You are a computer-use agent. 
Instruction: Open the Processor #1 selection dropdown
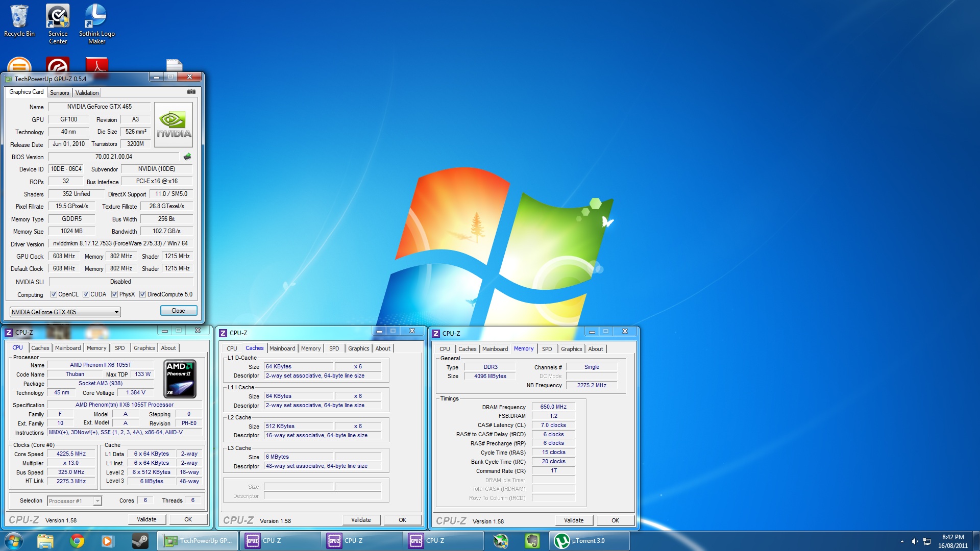coord(75,501)
